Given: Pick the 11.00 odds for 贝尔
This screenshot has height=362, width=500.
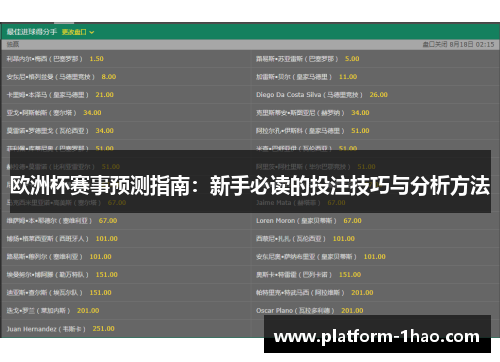Looking at the screenshot, I should [348, 77].
